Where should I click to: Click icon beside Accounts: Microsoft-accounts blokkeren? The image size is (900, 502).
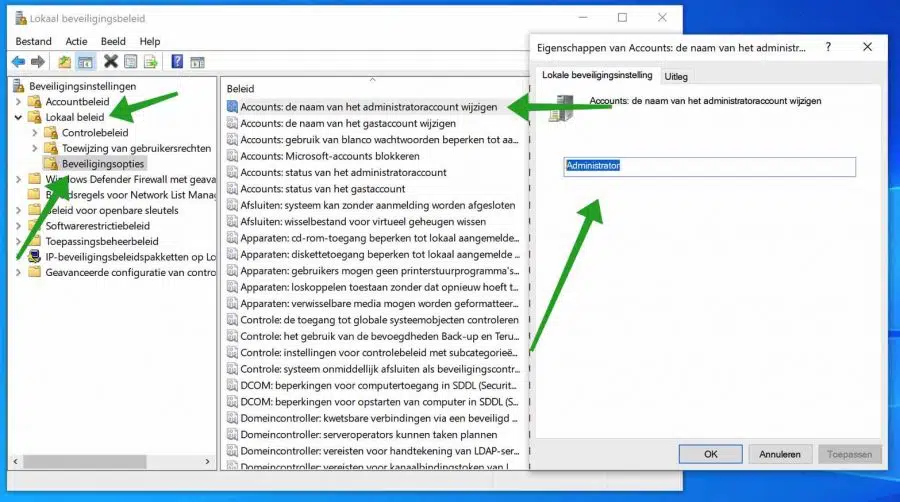click(232, 155)
